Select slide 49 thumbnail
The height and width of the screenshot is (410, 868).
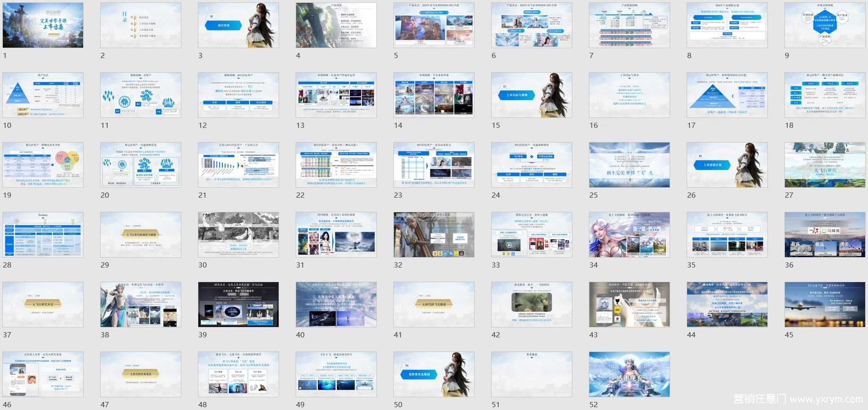[336, 374]
